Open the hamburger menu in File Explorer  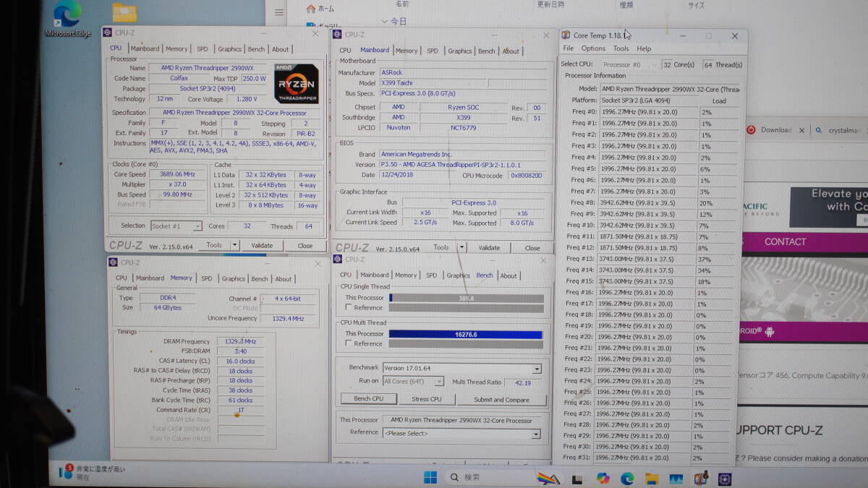coord(278,12)
